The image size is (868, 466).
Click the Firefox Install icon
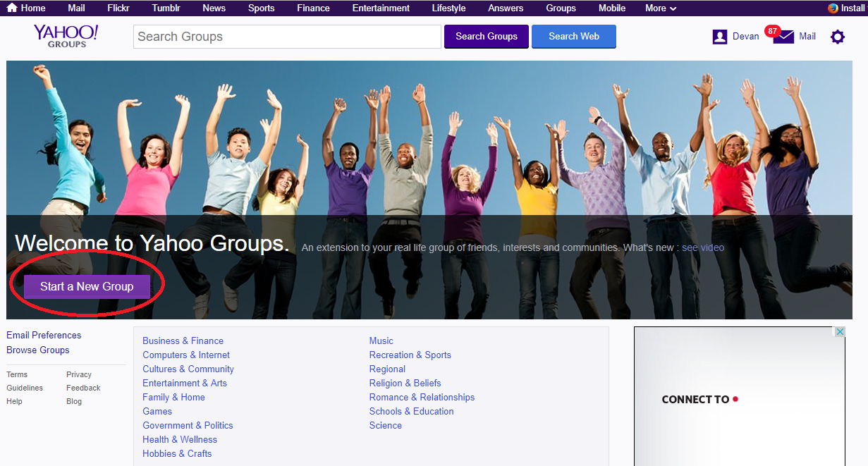(x=833, y=8)
